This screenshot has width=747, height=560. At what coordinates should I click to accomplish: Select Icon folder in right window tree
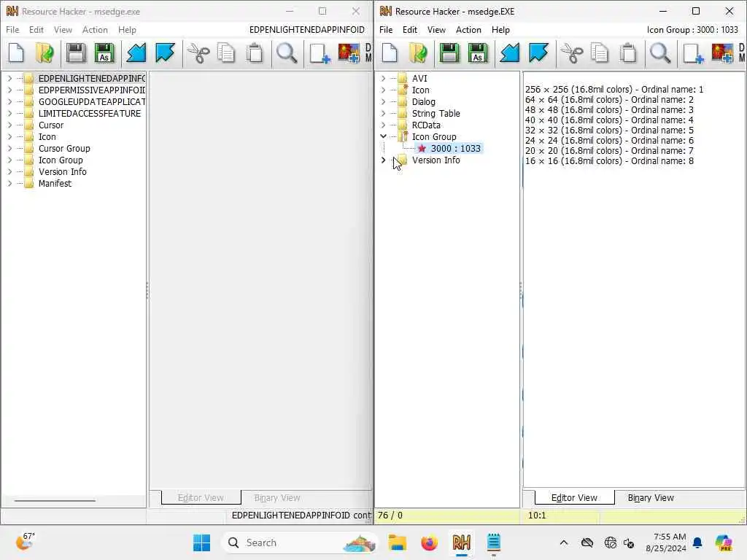coord(420,90)
